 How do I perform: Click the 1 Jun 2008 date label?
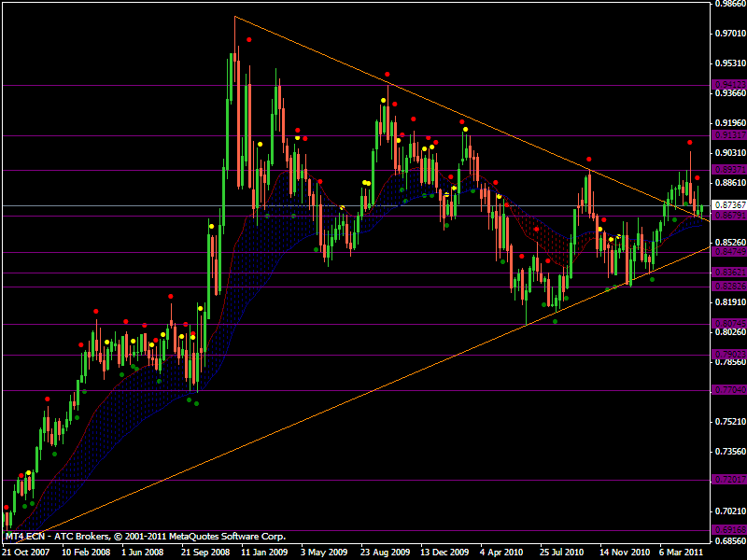pyautogui.click(x=143, y=553)
